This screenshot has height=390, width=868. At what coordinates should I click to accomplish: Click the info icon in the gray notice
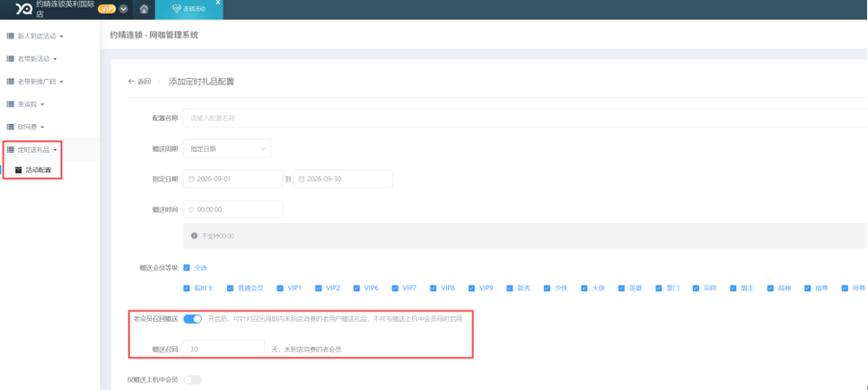coord(194,235)
